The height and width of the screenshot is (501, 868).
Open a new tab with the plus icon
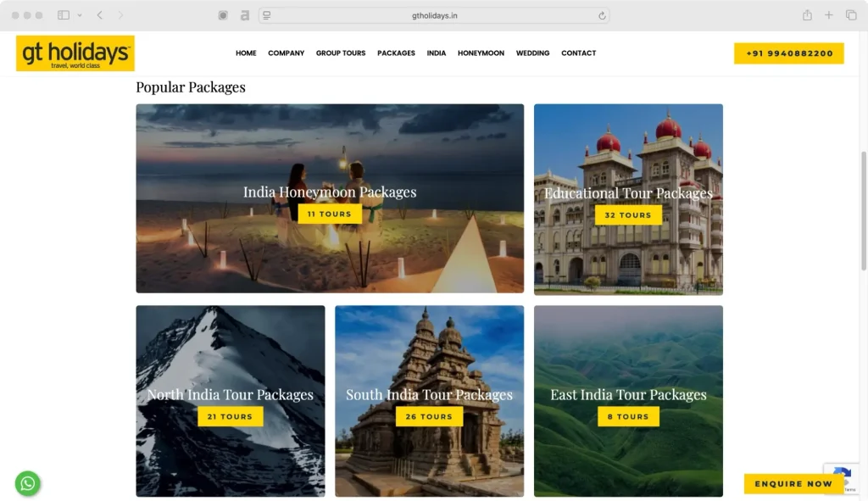pyautogui.click(x=829, y=15)
